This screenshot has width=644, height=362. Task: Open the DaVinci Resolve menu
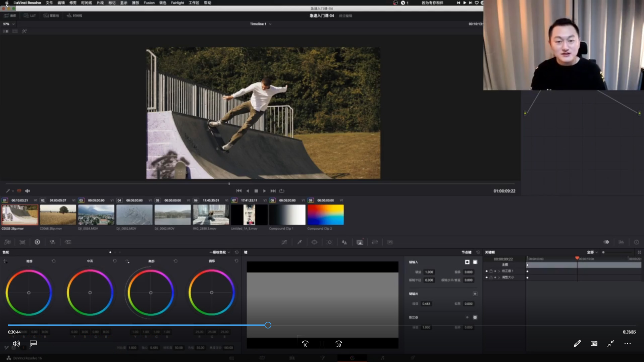tap(27, 3)
